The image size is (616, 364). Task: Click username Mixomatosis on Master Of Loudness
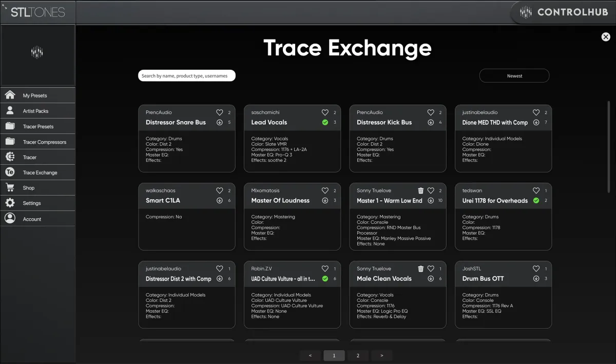pyautogui.click(x=265, y=190)
